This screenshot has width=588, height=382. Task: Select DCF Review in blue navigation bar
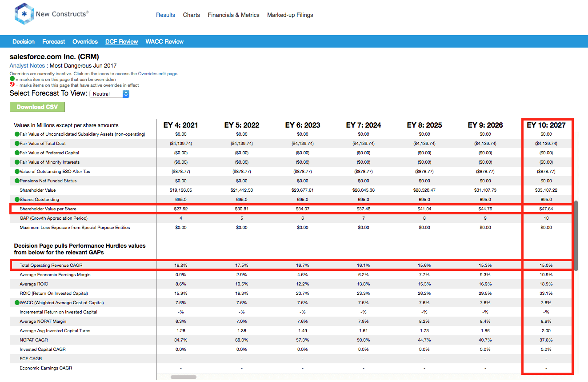pos(122,41)
